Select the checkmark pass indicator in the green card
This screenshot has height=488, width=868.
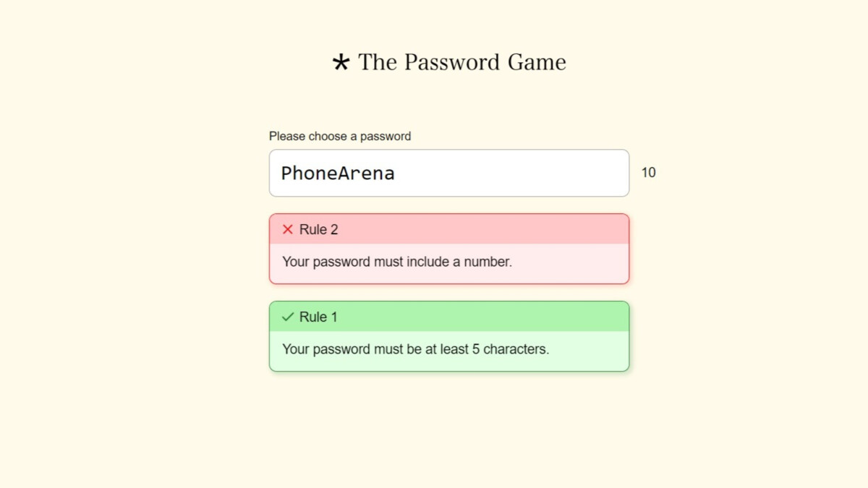pyautogui.click(x=288, y=316)
